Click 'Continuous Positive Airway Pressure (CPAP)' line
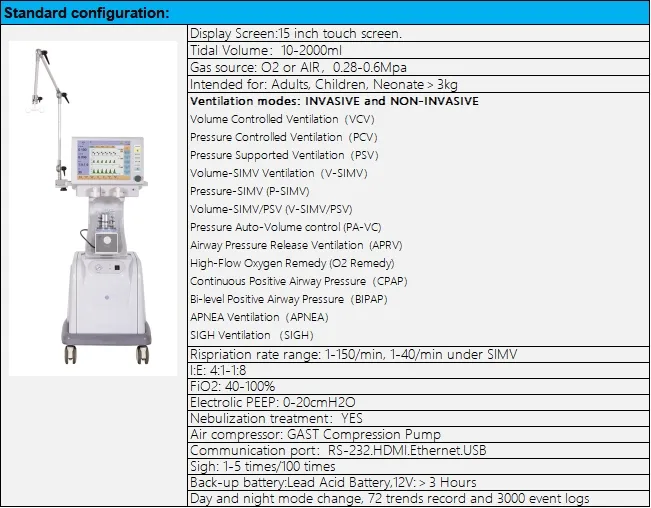651x508 pixels. pyautogui.click(x=299, y=281)
